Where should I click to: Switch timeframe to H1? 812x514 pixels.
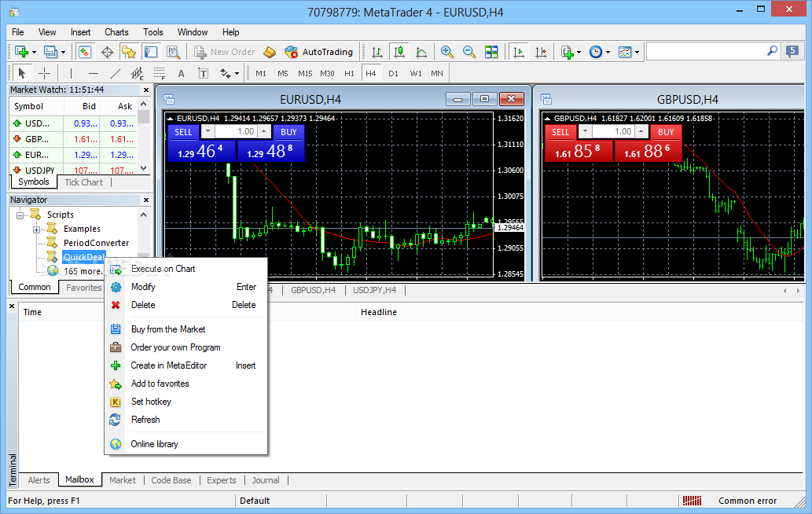click(x=350, y=74)
